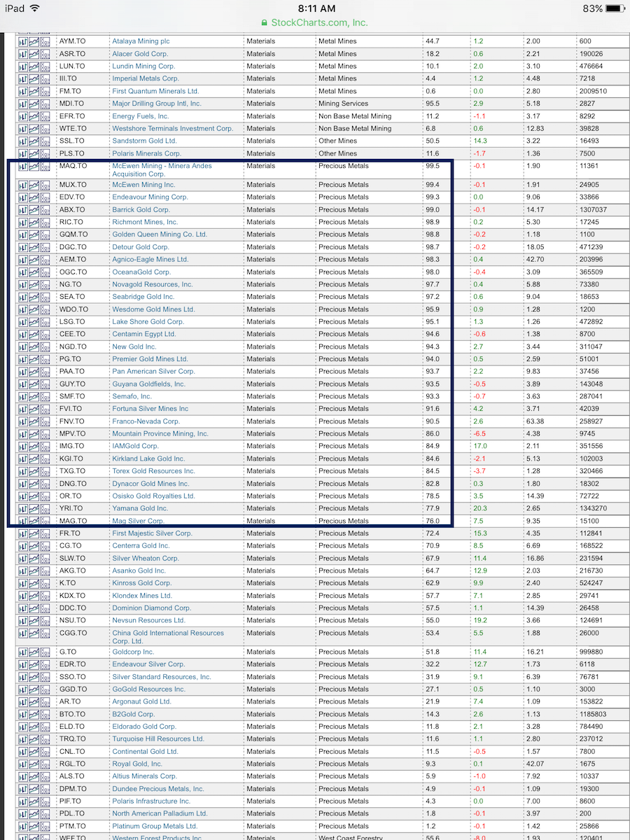Screen dimensions: 630x840
Task: Tap the 8:11 AM clock in the status bar
Action: [x=316, y=8]
